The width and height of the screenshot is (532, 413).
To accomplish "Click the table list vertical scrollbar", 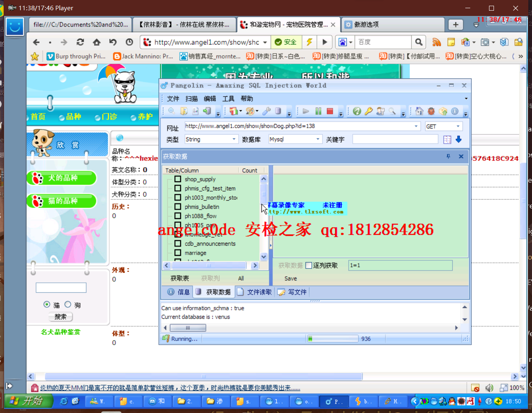I will click(264, 218).
